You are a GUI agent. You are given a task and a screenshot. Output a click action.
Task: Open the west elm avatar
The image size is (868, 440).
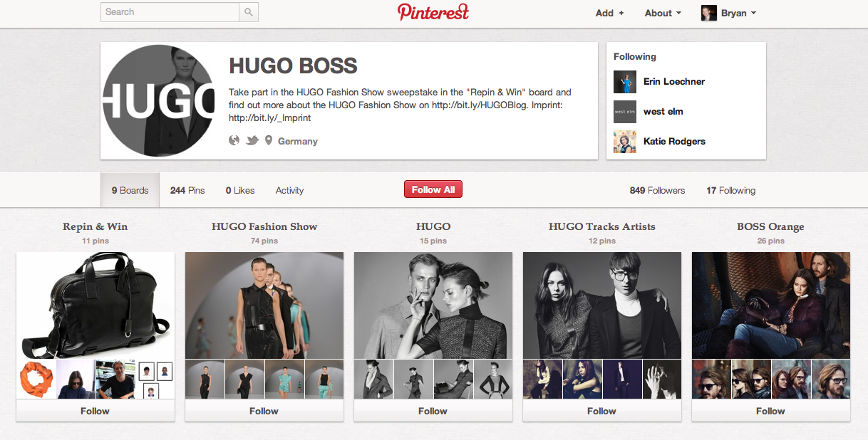click(625, 112)
